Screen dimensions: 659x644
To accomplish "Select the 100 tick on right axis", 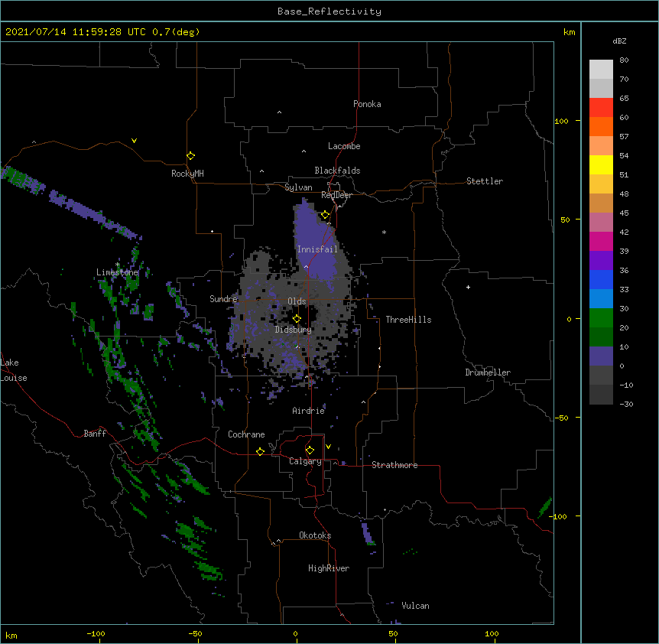I will coord(561,122).
